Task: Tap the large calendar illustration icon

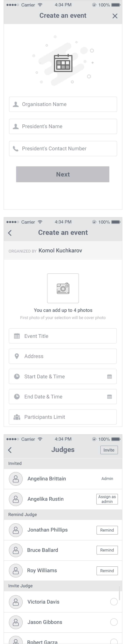Action: pos(63,63)
